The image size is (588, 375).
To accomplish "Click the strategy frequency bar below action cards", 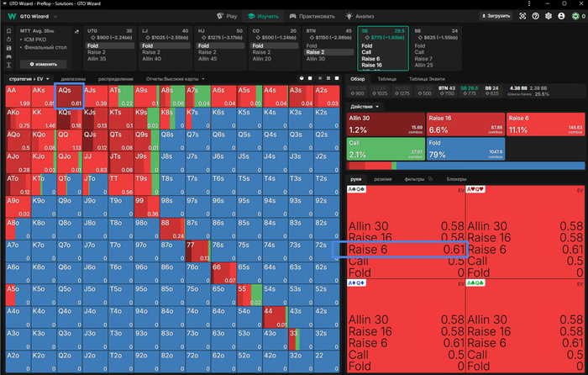I will (465, 166).
